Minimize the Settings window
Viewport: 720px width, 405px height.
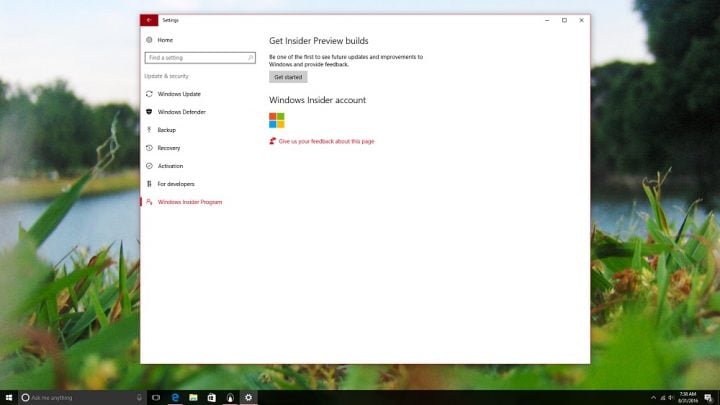tap(547, 20)
